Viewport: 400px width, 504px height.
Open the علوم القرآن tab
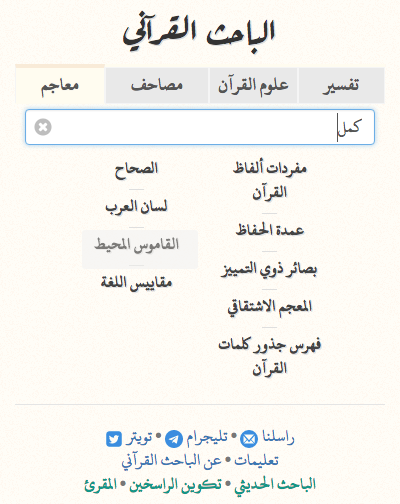[253, 86]
